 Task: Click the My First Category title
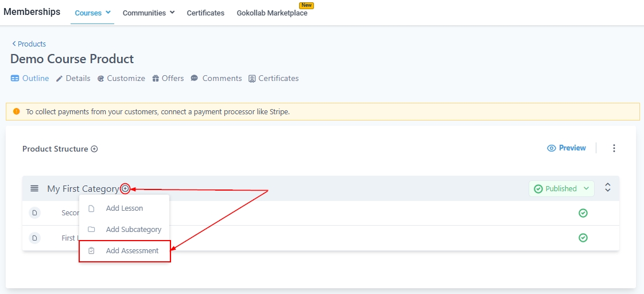83,188
